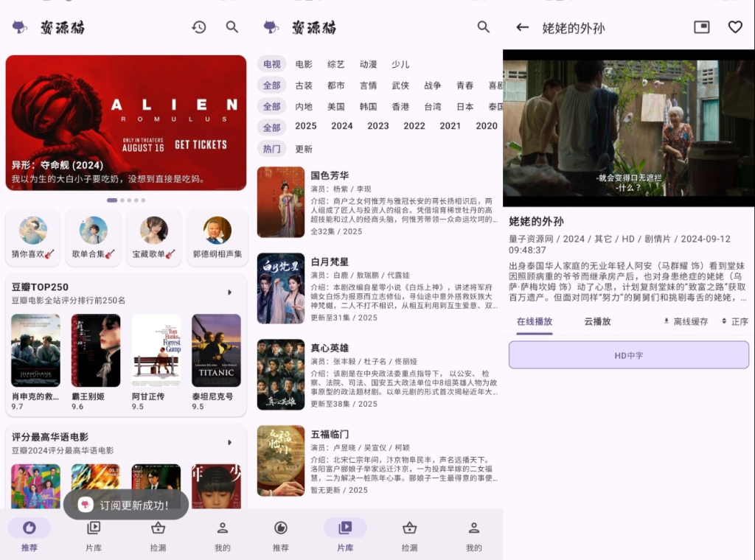This screenshot has width=755, height=560.
Task: Tap the video player preview
Action: pos(629,128)
